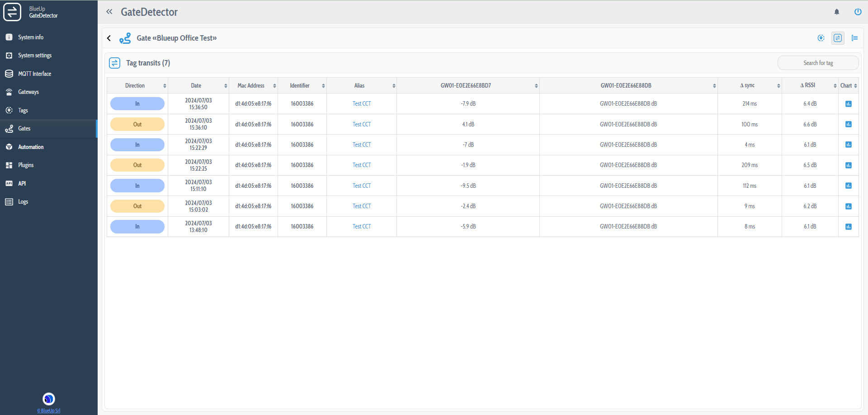868x415 pixels.
Task: Go to Automation in the sidebar
Action: tap(31, 147)
